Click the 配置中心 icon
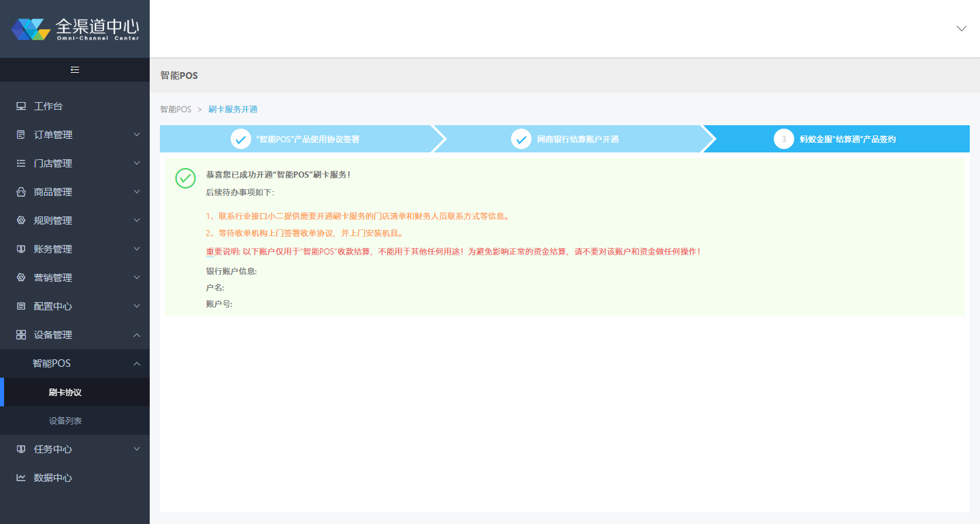Viewport: 980px width, 524px height. 21,306
